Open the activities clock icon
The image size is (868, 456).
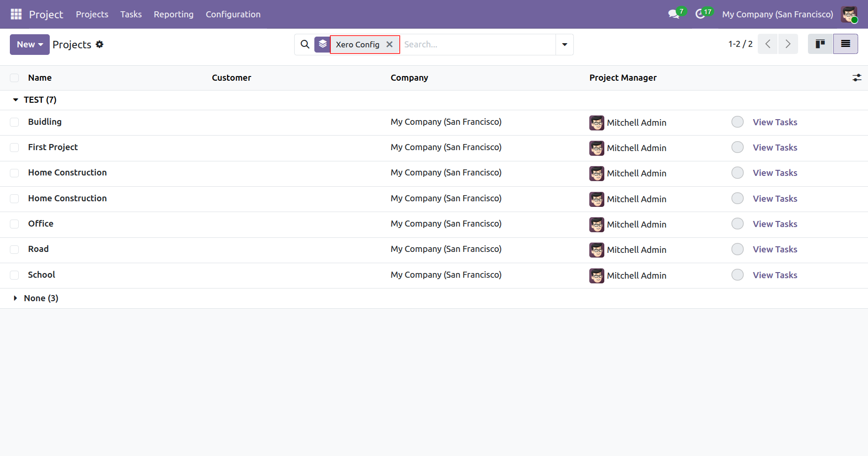click(x=700, y=14)
